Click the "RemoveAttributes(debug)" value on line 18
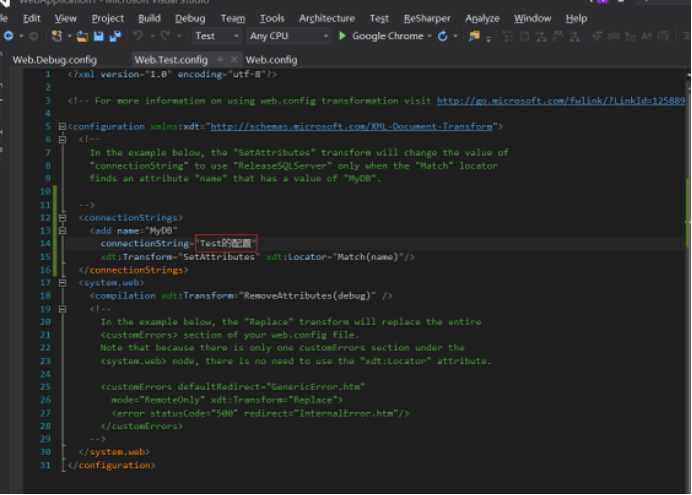 pyautogui.click(x=307, y=296)
